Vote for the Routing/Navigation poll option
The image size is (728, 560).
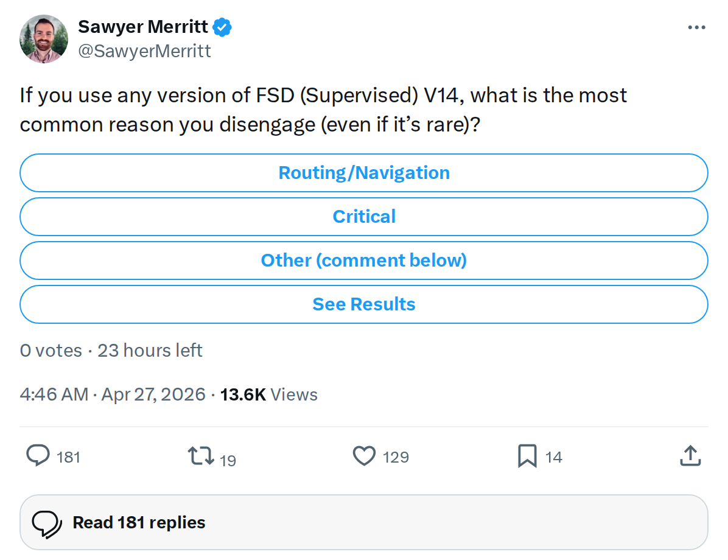[364, 173]
